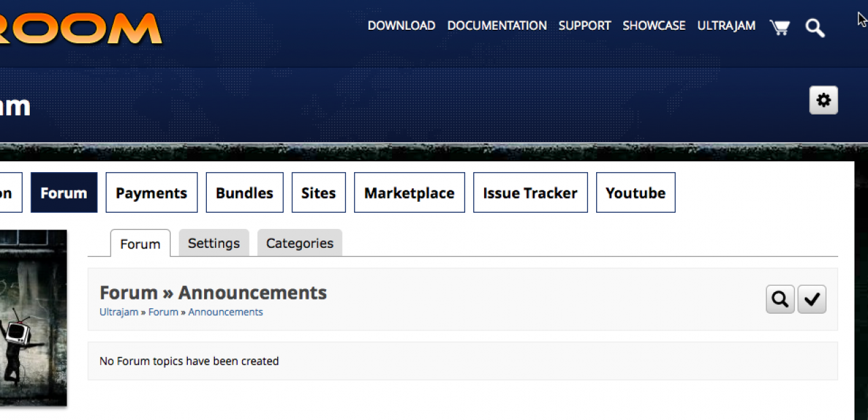868x420 pixels.
Task: Click ULTRAJAM in the top navigation
Action: [726, 26]
